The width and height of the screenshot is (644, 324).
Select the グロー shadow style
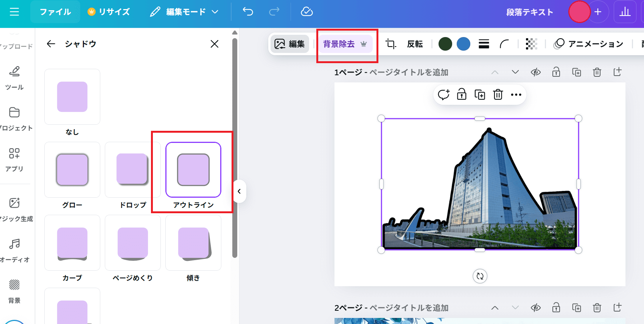72,170
